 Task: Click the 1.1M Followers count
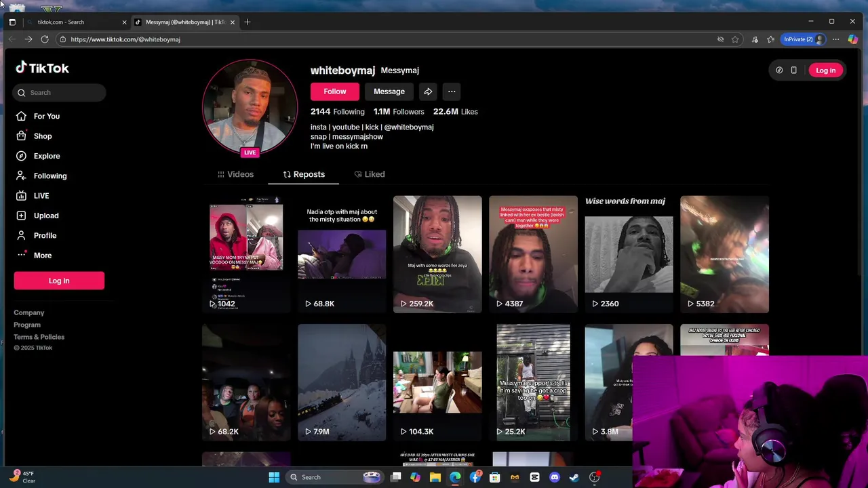pyautogui.click(x=399, y=111)
